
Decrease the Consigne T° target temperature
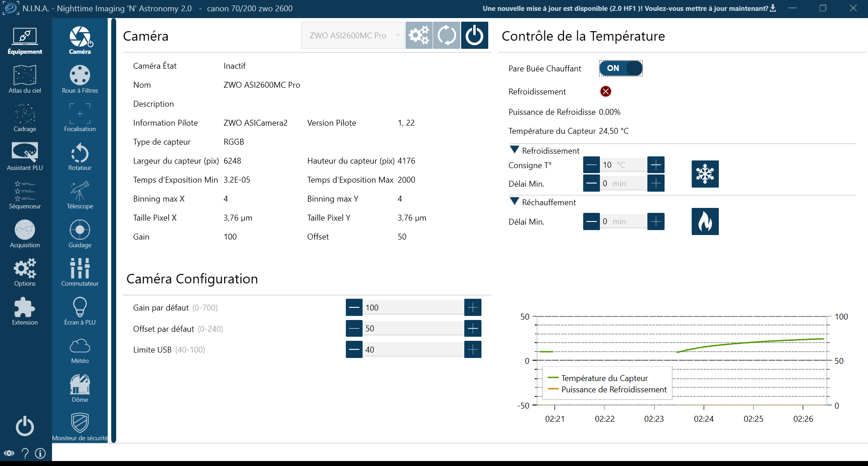591,165
